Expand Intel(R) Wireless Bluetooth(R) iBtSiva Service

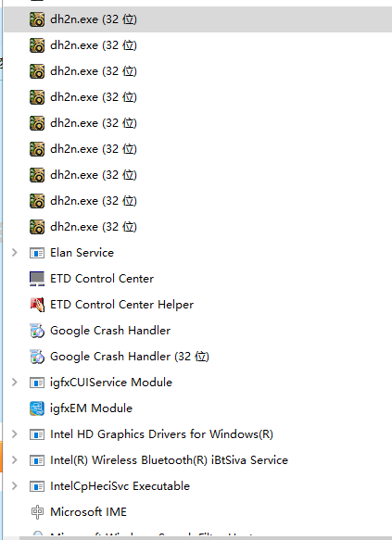coord(15,460)
